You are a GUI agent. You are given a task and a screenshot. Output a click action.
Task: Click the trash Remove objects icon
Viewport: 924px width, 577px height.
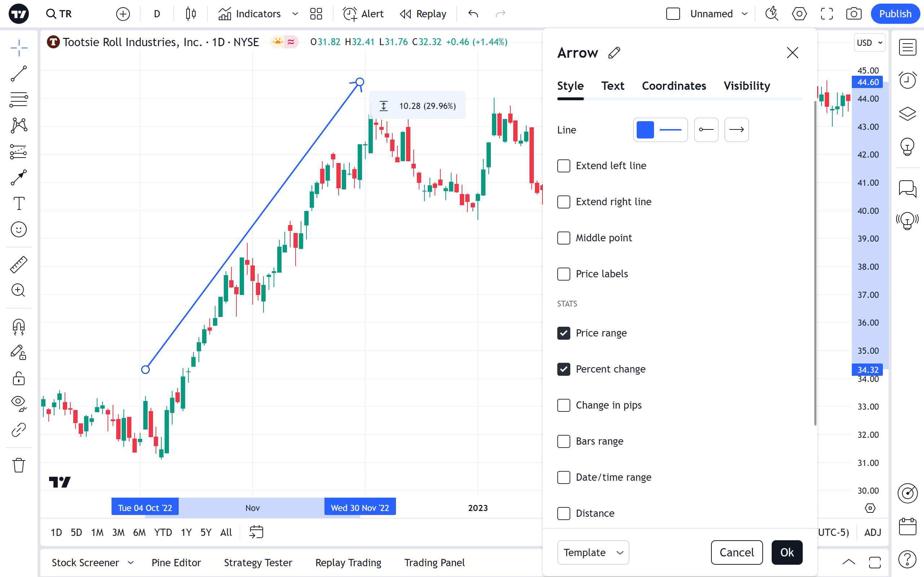click(18, 465)
